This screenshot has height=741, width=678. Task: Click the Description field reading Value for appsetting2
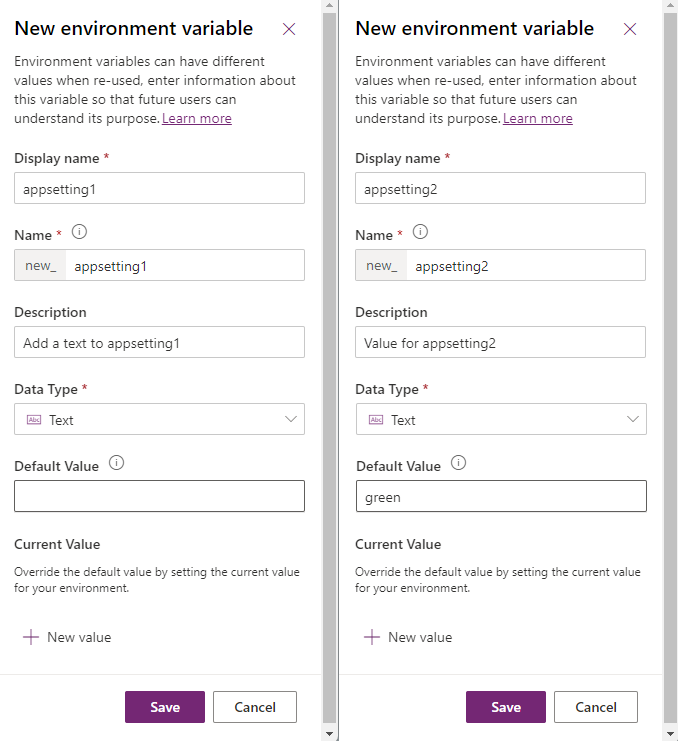(500, 342)
